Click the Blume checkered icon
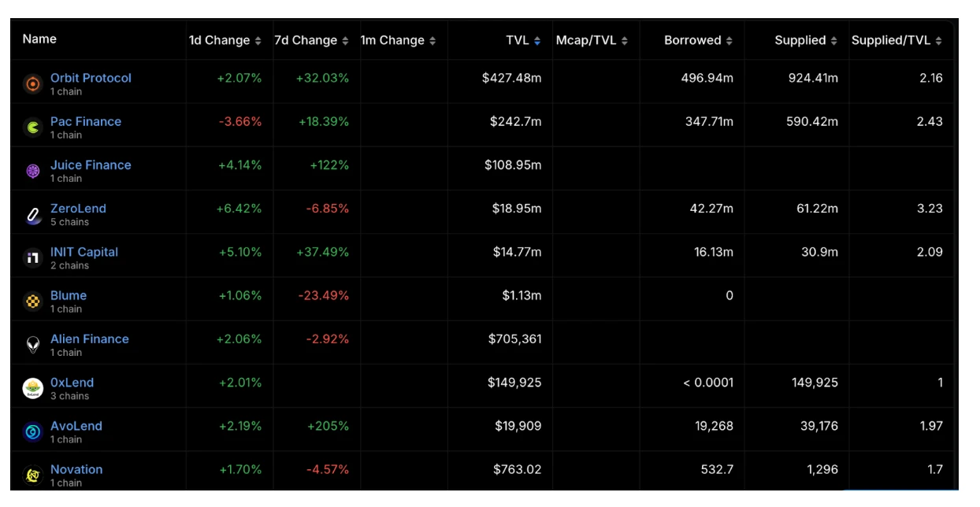 point(32,301)
